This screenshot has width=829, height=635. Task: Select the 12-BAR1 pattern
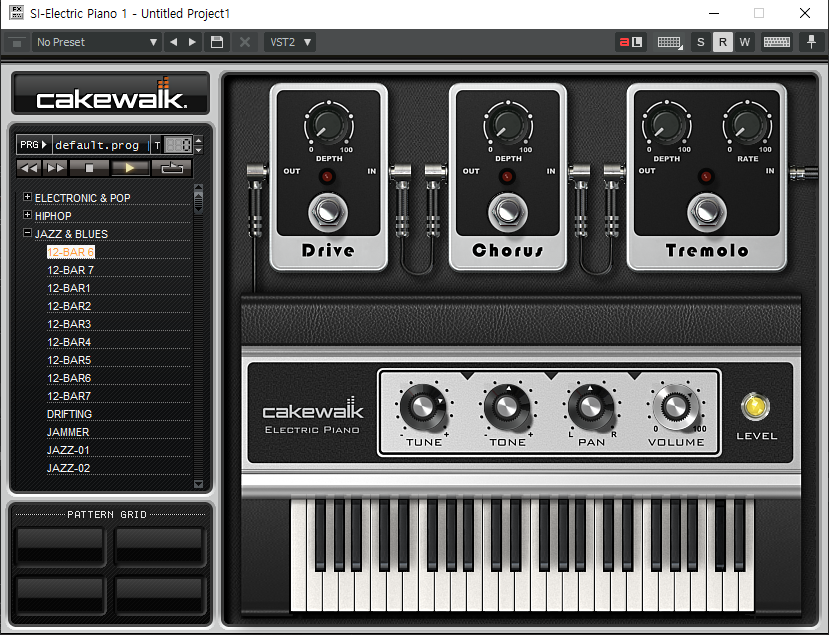click(x=69, y=288)
